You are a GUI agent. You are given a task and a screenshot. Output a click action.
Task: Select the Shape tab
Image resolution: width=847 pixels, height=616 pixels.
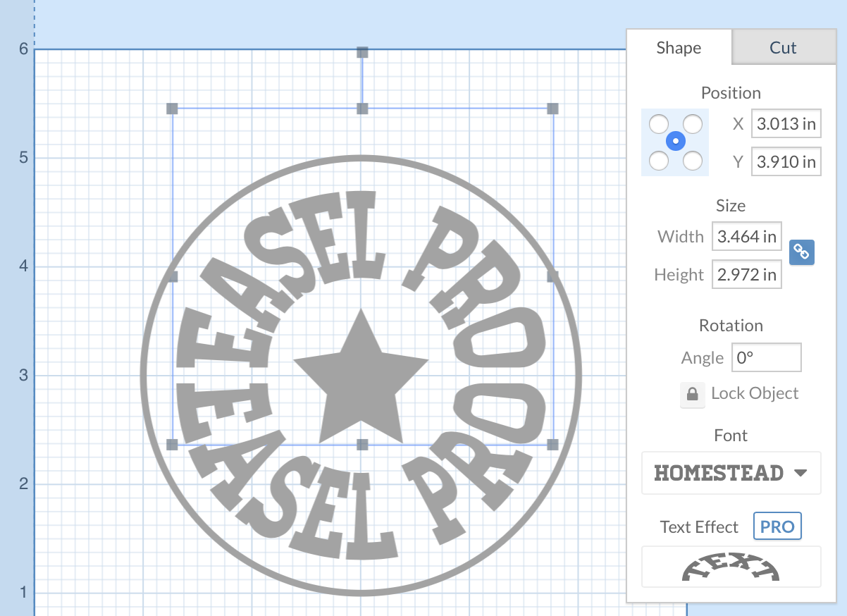[679, 48]
